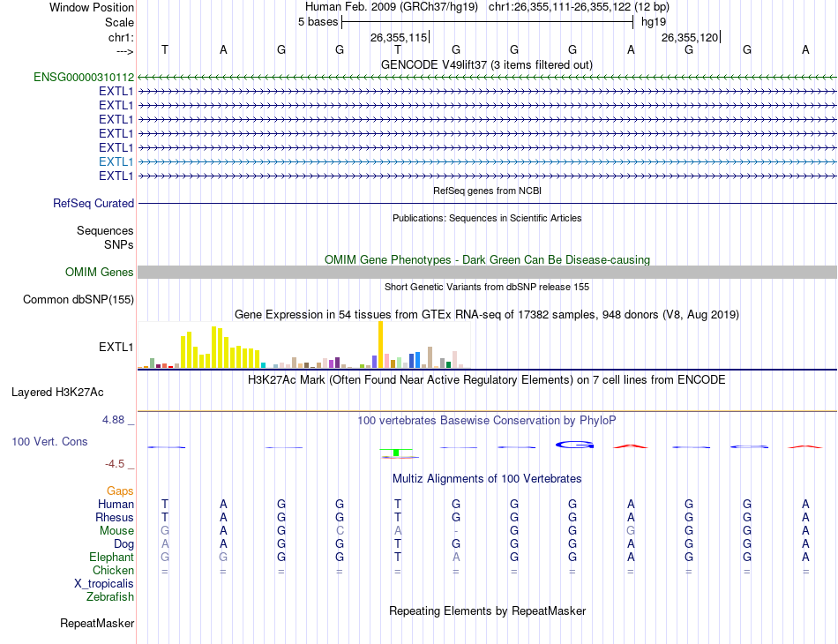The image size is (838, 644).
Task: Click the gray OMIM Genes bar
Action: [487, 272]
